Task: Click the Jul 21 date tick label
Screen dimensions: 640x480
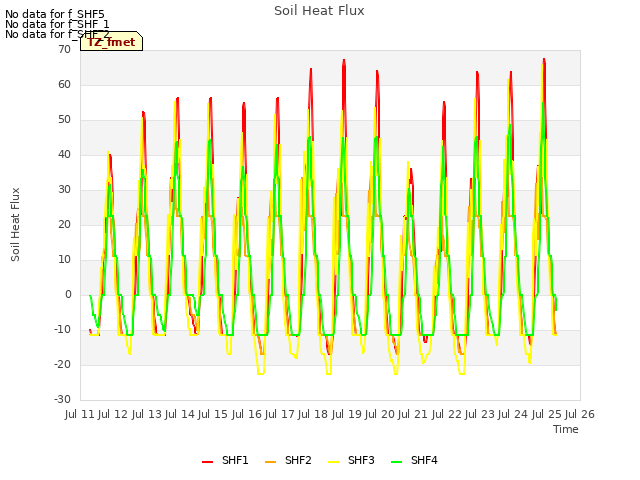Action: pos(413,414)
